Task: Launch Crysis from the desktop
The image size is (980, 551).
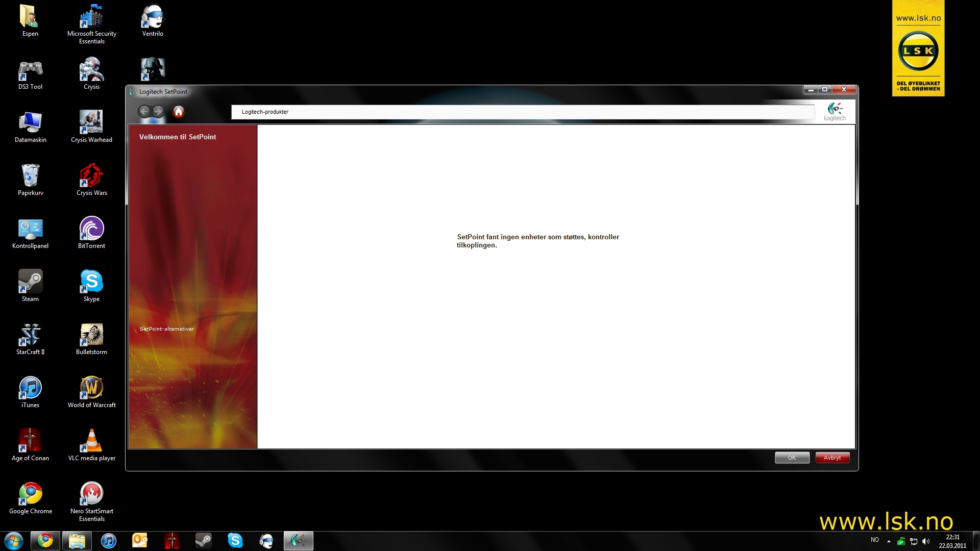Action: [x=92, y=74]
